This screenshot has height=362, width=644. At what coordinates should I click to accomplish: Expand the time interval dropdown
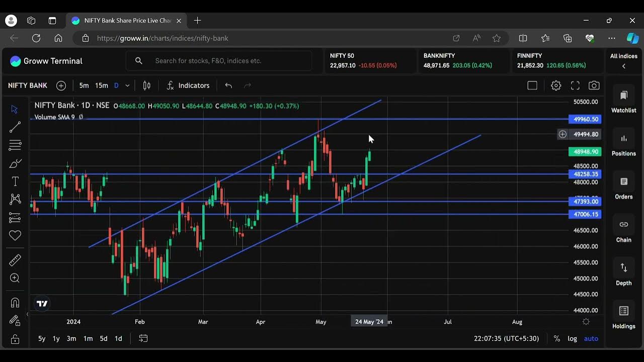click(127, 85)
